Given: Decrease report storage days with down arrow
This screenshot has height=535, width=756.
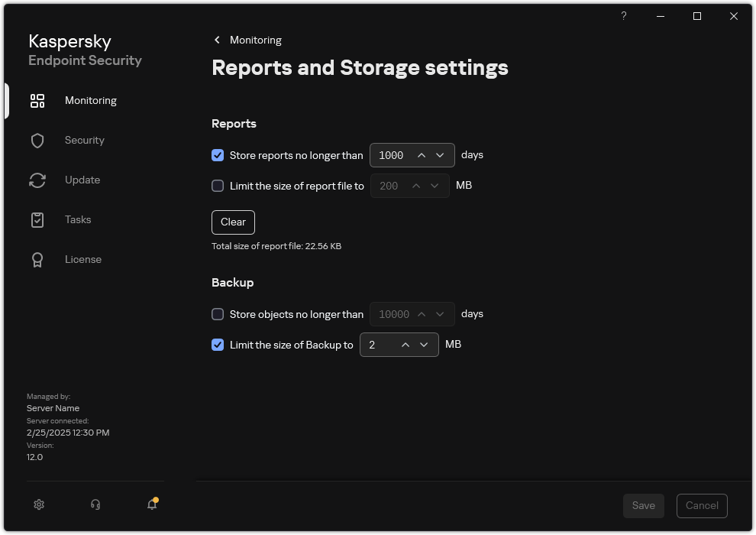Looking at the screenshot, I should click(440, 155).
